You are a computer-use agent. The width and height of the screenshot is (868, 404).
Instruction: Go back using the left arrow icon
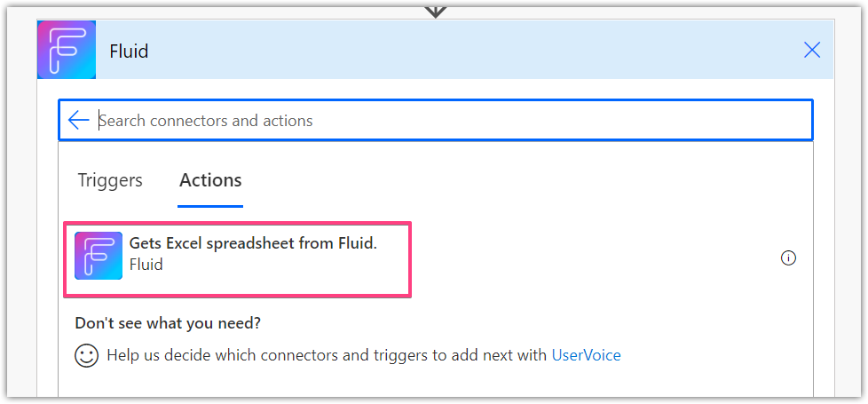79,120
